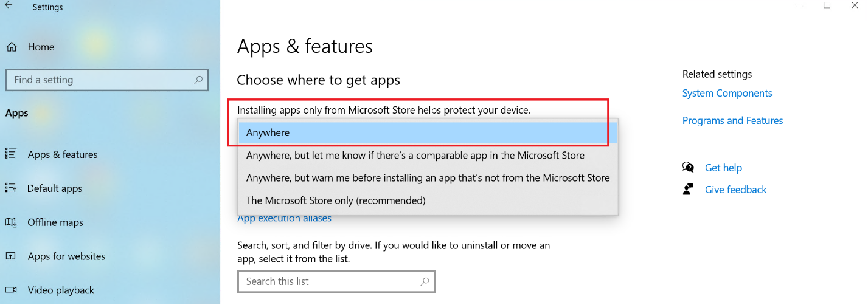This screenshot has width=868, height=305.
Task: Click the Default apps icon
Action: pos(11,188)
